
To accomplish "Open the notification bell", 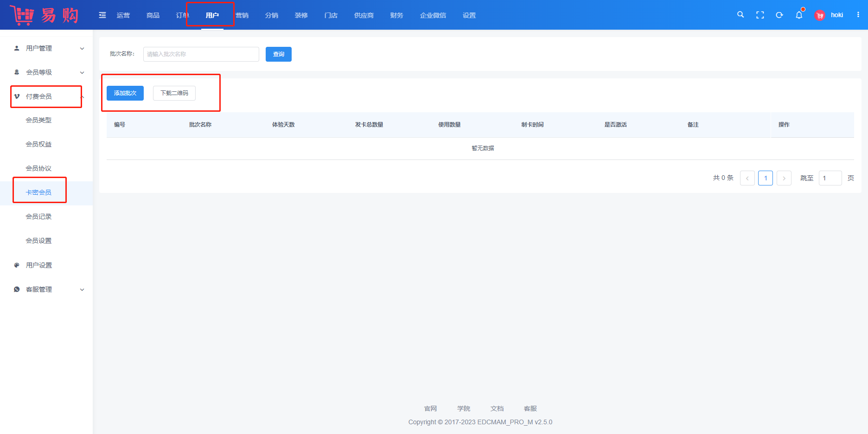I will [799, 15].
